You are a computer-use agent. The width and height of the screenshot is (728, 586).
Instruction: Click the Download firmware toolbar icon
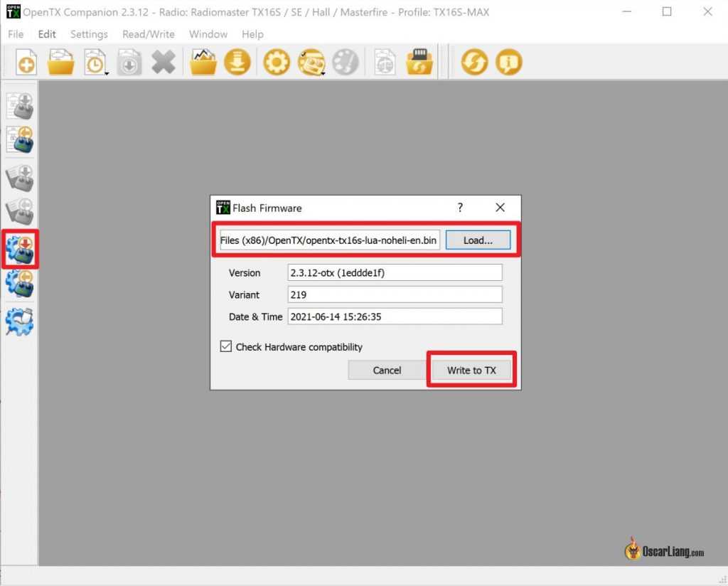pos(238,63)
